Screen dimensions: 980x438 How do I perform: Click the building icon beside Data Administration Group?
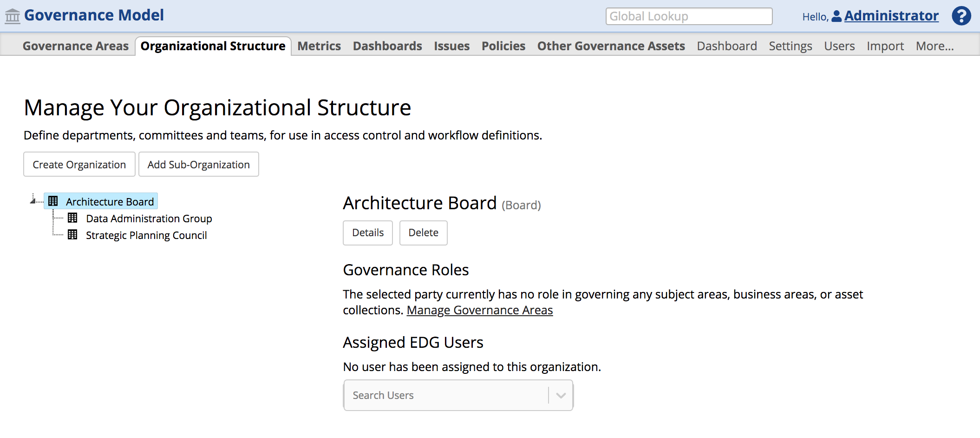click(x=72, y=218)
